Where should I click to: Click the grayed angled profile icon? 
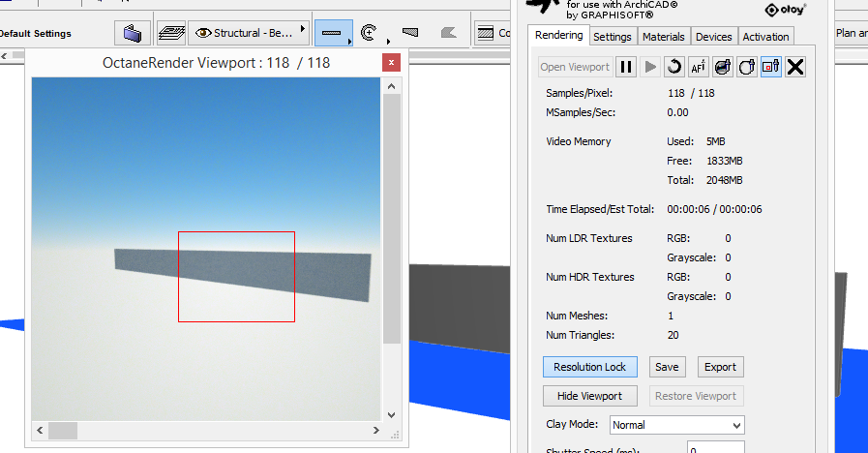pyautogui.click(x=448, y=33)
